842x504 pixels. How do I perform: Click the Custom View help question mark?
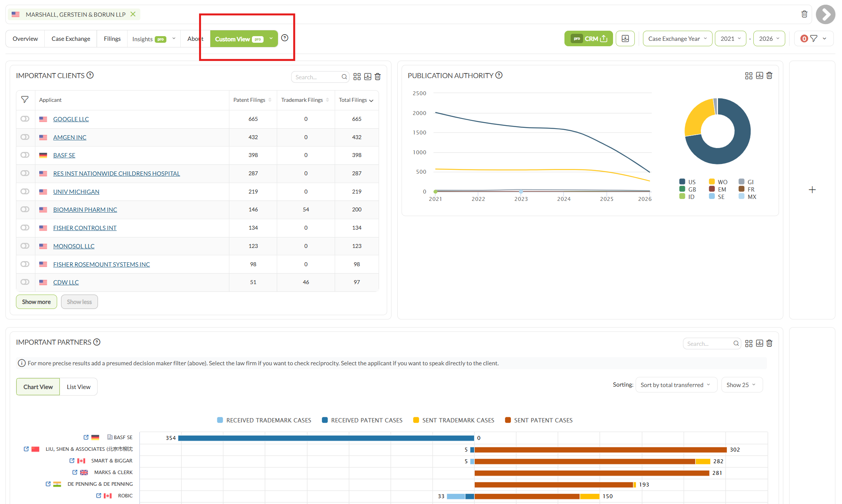pyautogui.click(x=285, y=38)
